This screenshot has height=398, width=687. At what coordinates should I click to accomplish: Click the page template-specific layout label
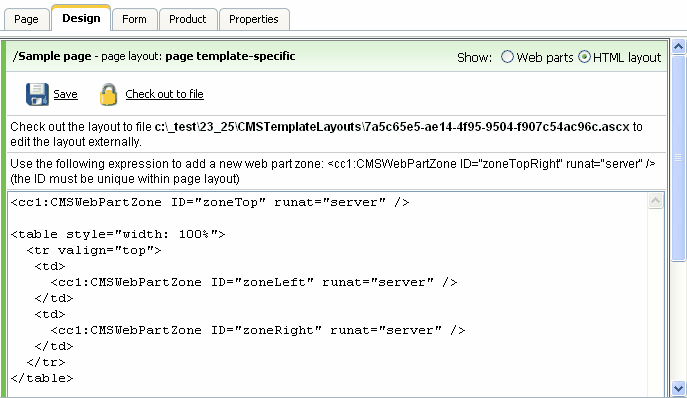tap(230, 56)
